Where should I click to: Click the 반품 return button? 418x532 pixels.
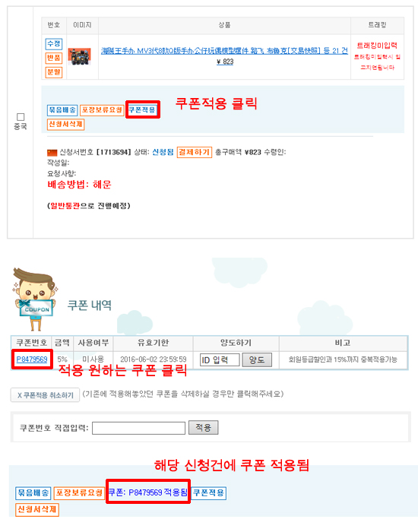pos(54,58)
